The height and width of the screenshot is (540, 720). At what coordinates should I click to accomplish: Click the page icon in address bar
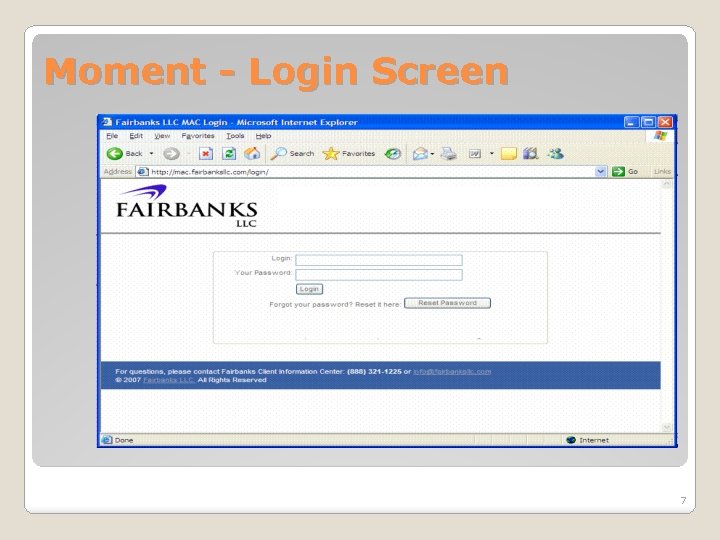click(143, 172)
